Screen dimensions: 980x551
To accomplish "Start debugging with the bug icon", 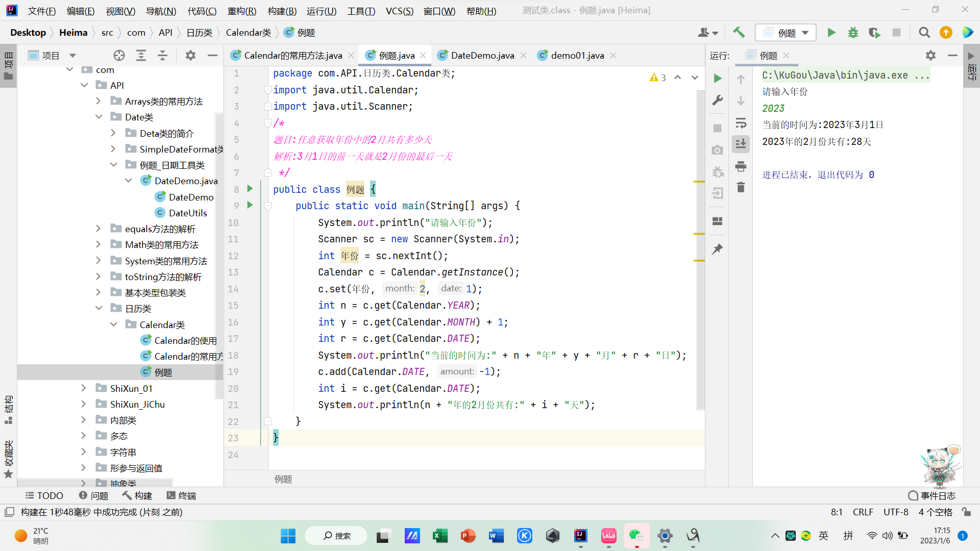I will pos(853,33).
